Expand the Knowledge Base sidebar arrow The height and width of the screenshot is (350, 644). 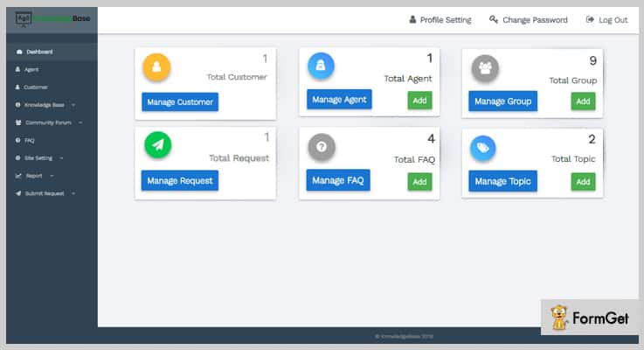[73, 105]
